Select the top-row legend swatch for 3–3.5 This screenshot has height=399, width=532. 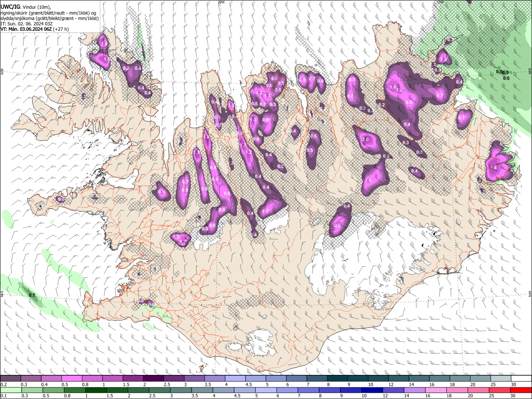(194, 379)
